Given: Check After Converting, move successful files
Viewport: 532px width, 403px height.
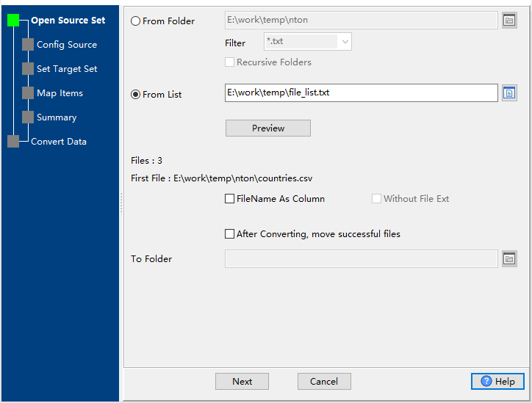Looking at the screenshot, I should (230, 234).
